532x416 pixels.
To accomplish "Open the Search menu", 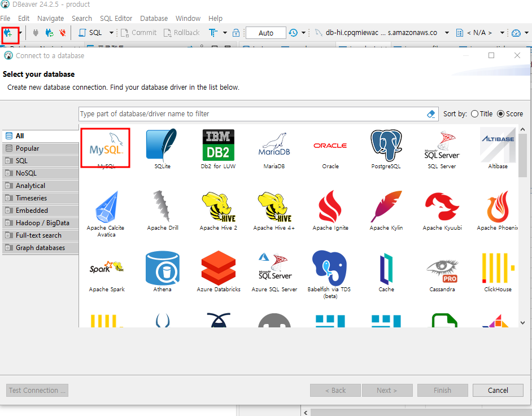I will pos(82,18).
